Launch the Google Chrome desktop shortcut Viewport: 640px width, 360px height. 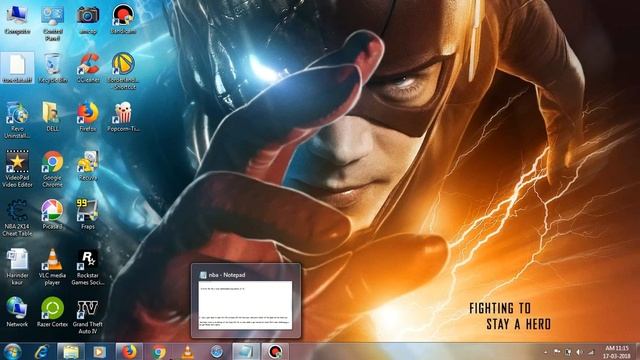pos(52,169)
